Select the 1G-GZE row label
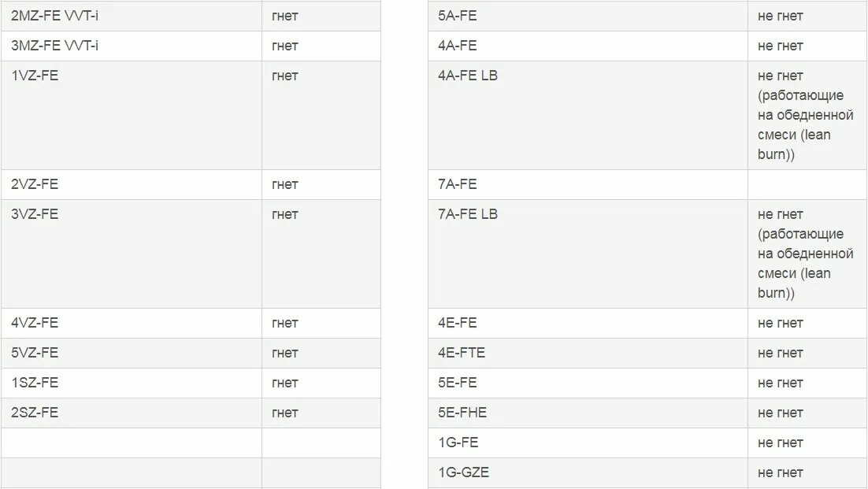868x489 pixels. point(463,472)
